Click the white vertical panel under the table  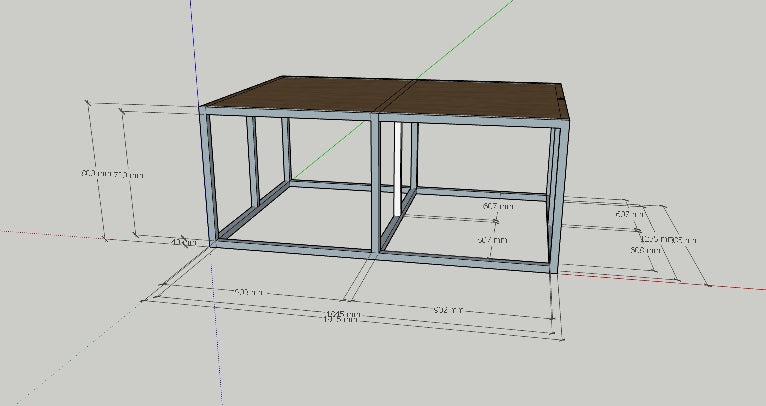pos(398,169)
